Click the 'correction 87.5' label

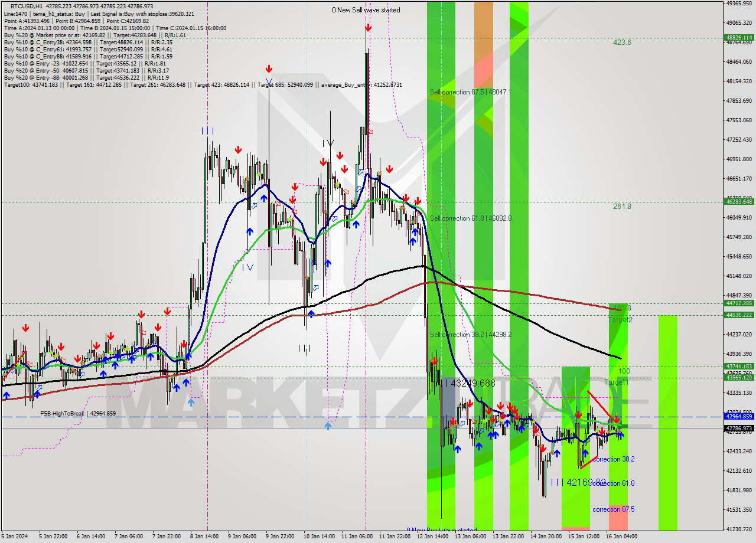click(x=614, y=509)
